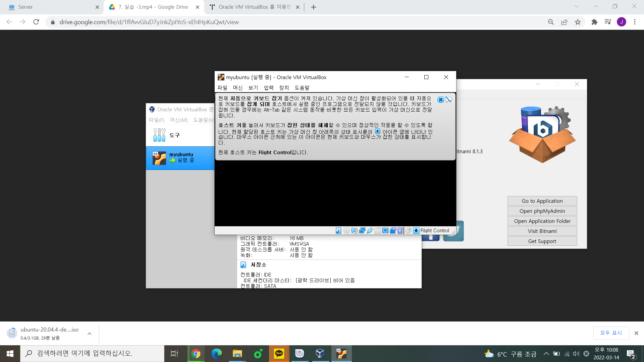Click the audio status icon in VM statusbar
The width and height of the screenshot is (644, 362).
(x=354, y=231)
